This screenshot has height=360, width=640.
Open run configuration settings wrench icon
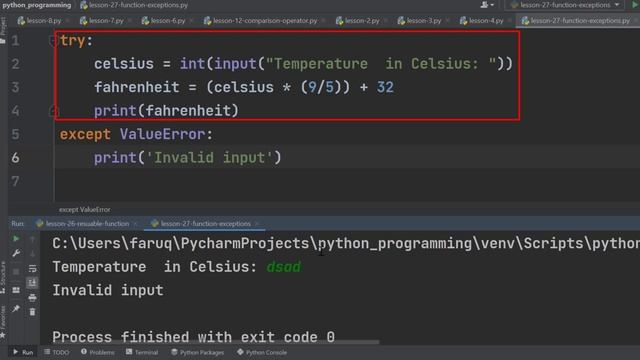16,253
